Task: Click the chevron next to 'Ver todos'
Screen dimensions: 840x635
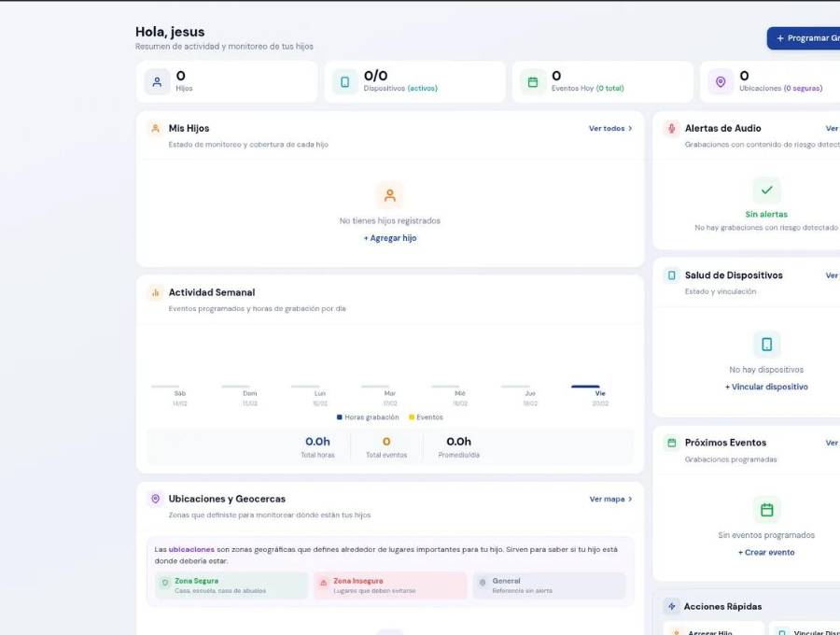Action: pos(630,129)
